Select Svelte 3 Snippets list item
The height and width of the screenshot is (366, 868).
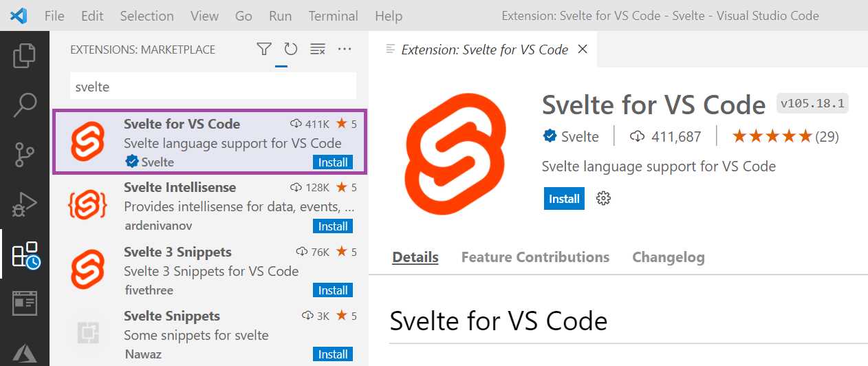210,270
